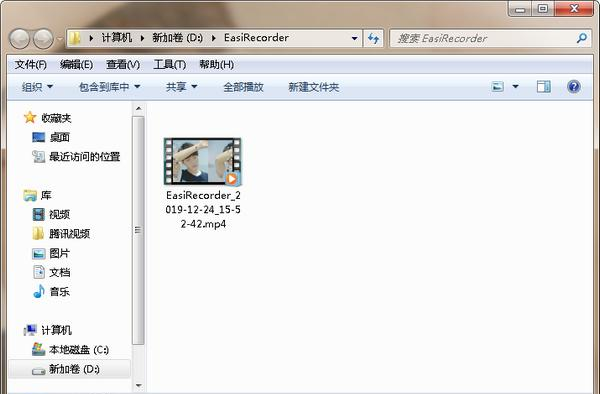This screenshot has width=600, height=394.
Task: Select 计算机 in the address path
Action: tap(117, 38)
